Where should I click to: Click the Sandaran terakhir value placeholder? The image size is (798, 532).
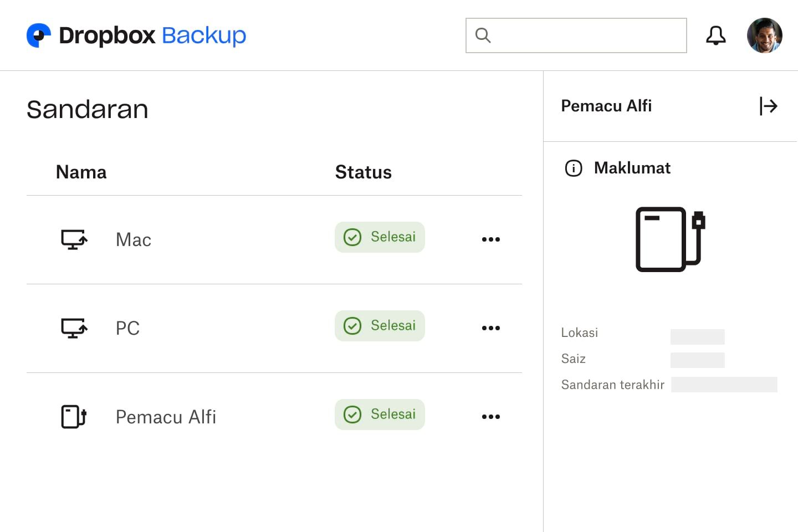[724, 385]
